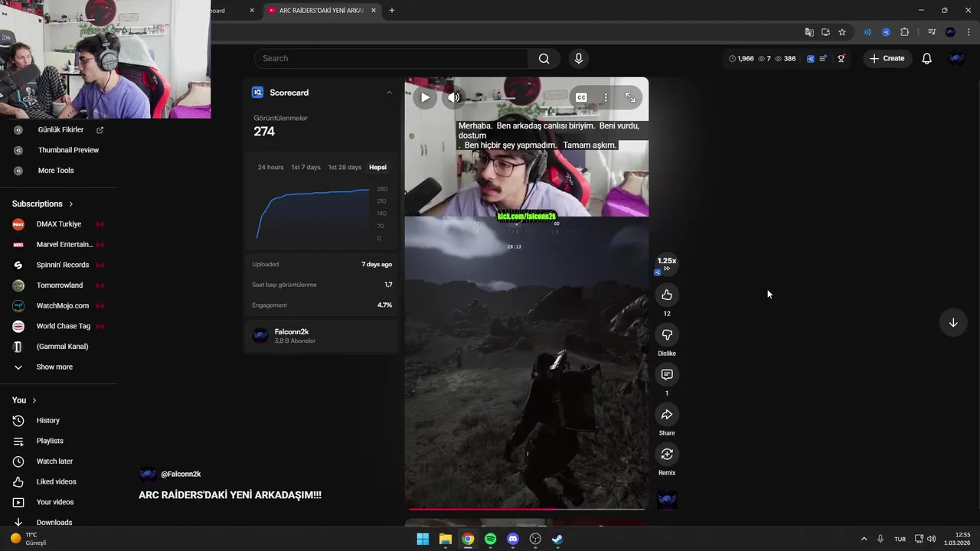Open Liked videos in sidebar
The image size is (980, 551).
58,481
